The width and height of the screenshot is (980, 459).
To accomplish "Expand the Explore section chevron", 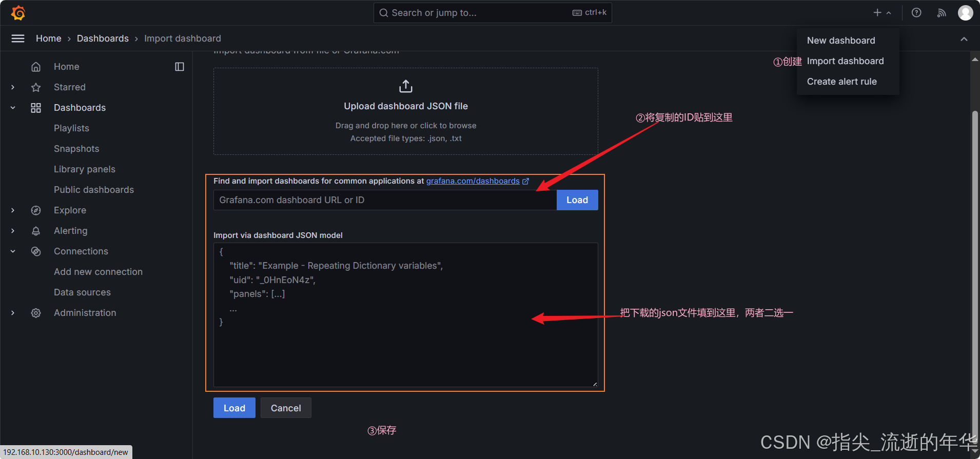I will point(13,210).
